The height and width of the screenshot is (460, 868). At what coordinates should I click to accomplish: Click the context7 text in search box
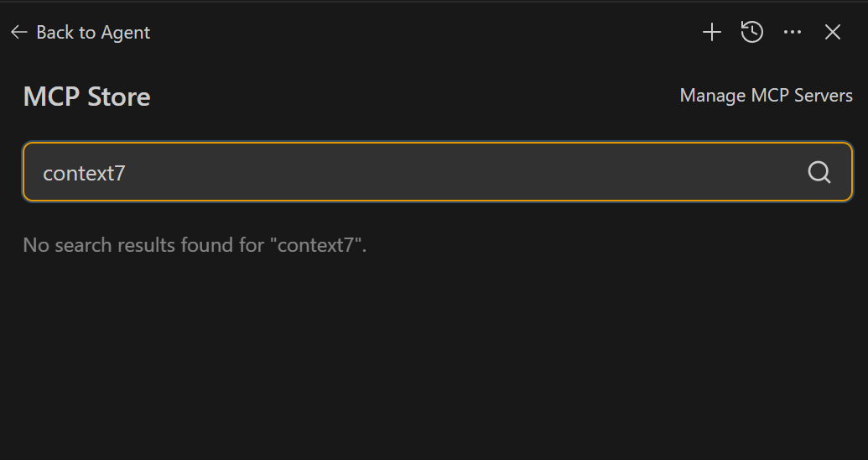[84, 173]
